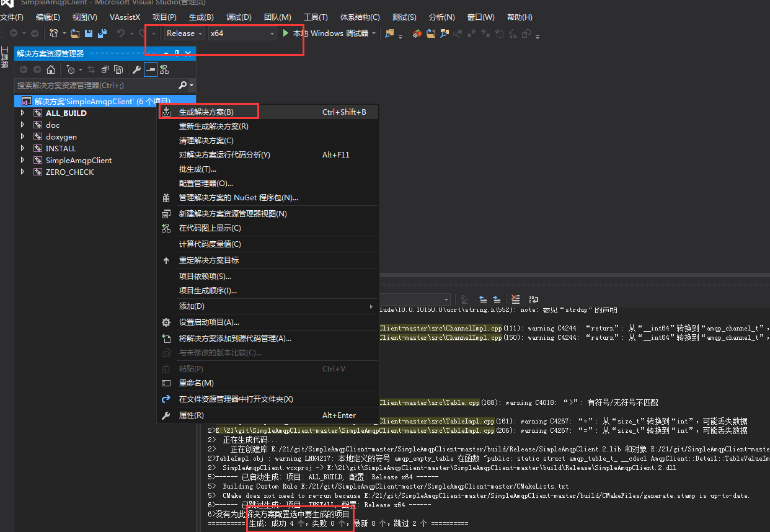Screen dimensions: 770x532
Task: Click the Open File toolbar icon
Action: pyautogui.click(x=75, y=33)
